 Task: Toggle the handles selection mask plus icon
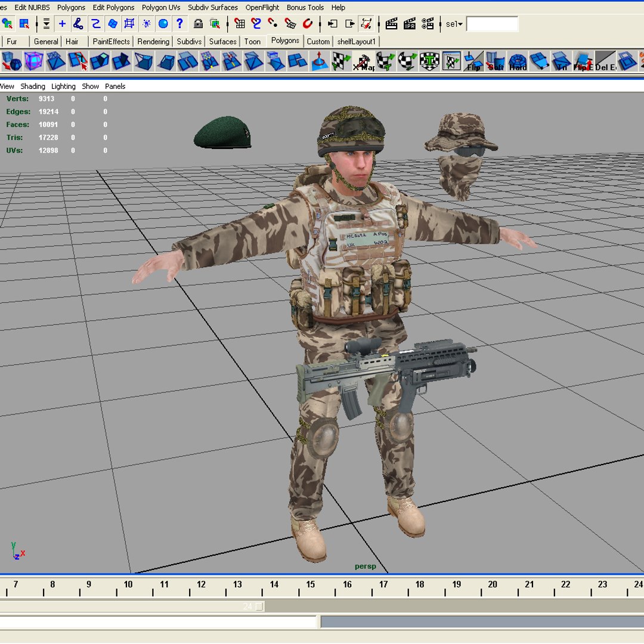tap(62, 24)
